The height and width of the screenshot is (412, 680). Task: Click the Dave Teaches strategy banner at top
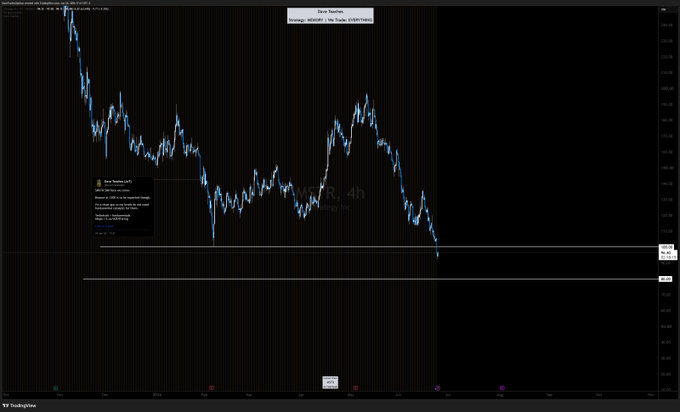(x=330, y=16)
